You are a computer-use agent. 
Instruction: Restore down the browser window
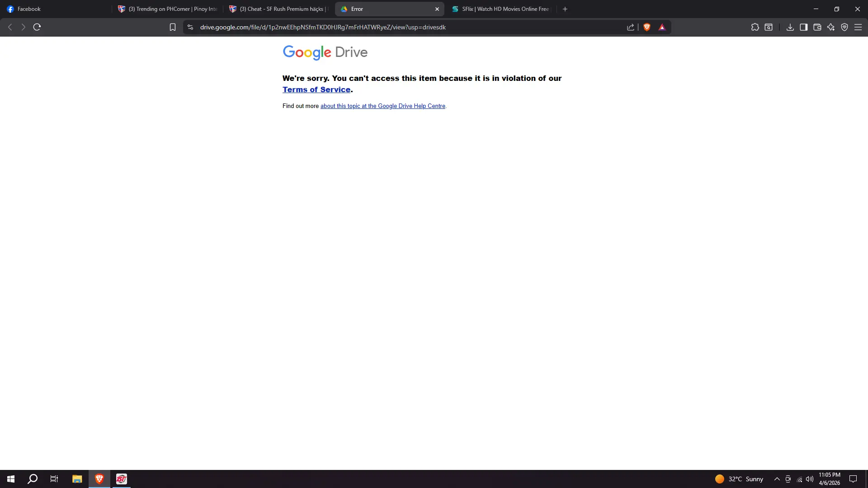pyautogui.click(x=837, y=9)
